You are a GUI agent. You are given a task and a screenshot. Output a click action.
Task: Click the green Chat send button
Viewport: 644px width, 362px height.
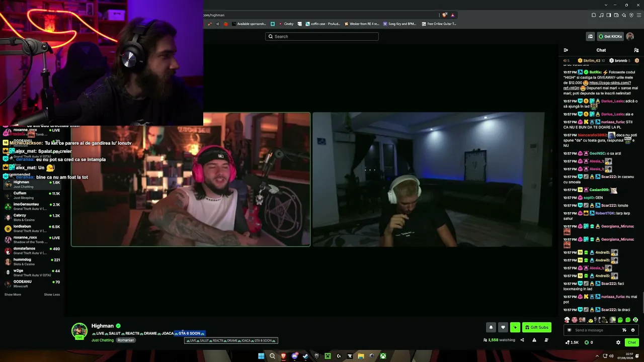(632, 342)
